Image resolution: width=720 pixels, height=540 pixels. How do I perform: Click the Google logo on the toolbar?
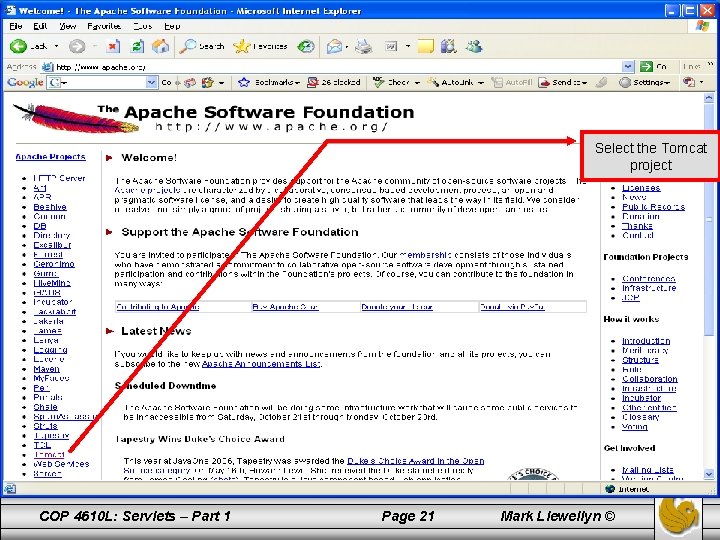point(25,83)
